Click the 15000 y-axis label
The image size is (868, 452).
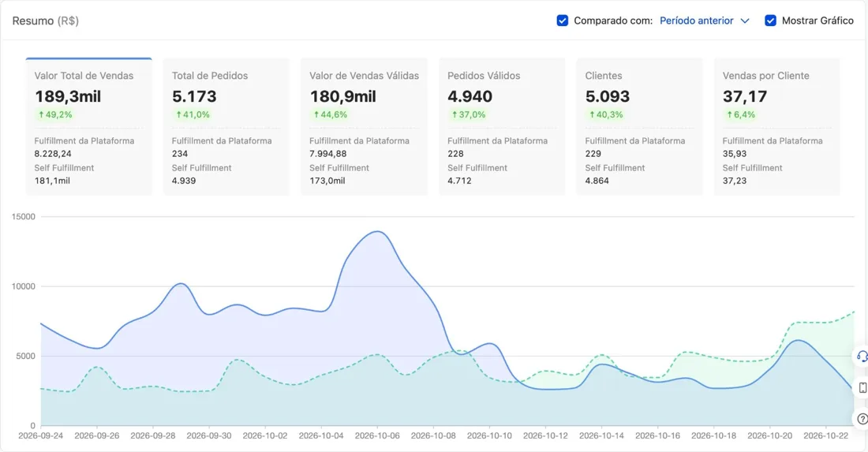pos(23,217)
